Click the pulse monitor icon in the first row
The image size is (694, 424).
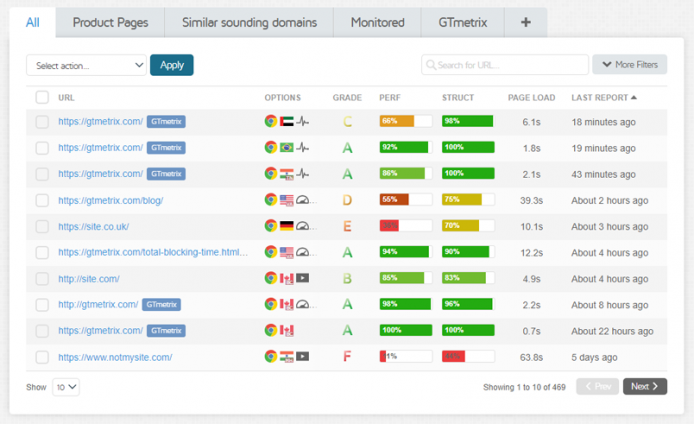point(303,122)
